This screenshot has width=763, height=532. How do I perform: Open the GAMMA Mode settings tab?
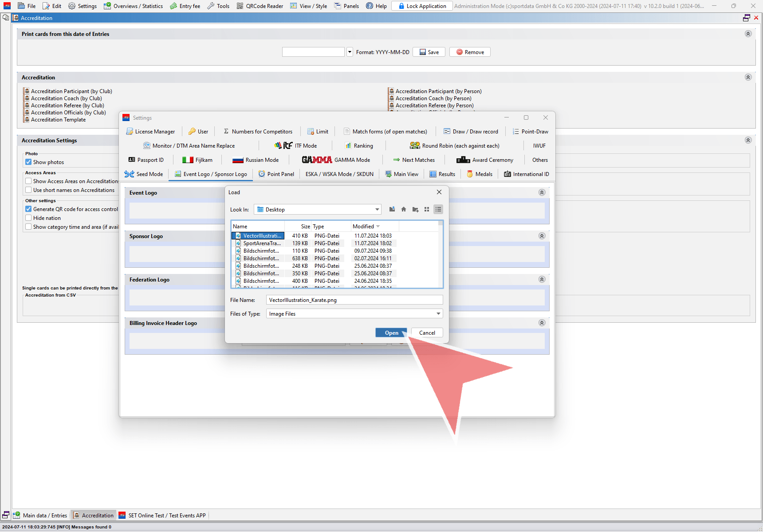[x=336, y=160]
